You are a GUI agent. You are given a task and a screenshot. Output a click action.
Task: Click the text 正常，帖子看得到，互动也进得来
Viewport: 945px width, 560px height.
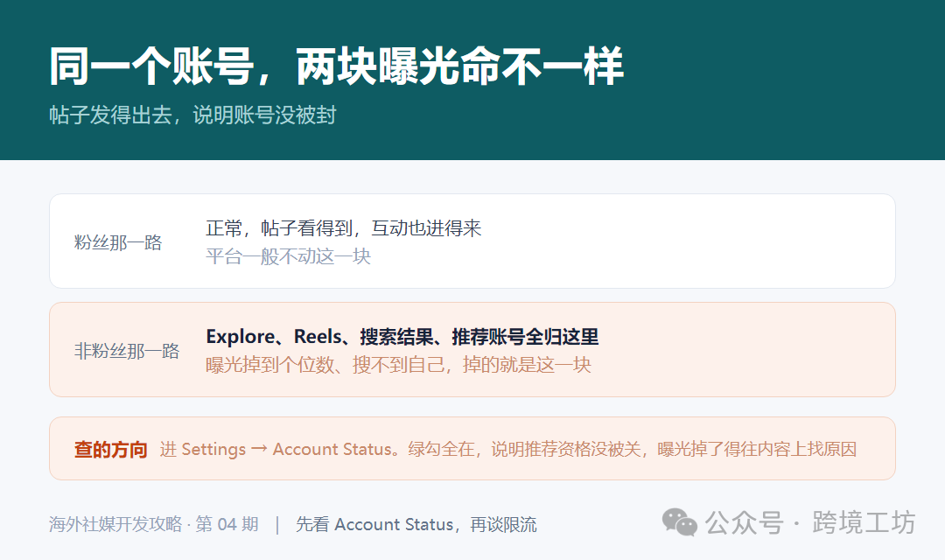click(344, 227)
